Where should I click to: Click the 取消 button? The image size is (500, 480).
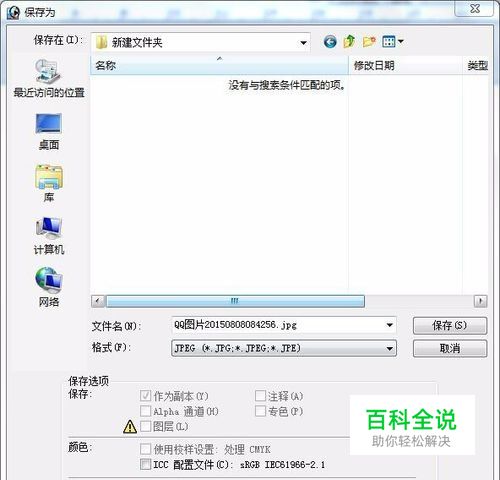click(450, 348)
